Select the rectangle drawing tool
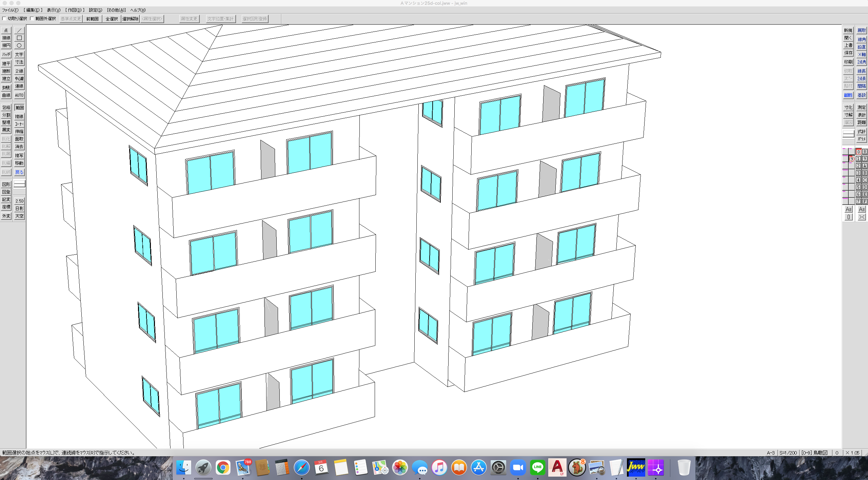The width and height of the screenshot is (868, 480). [19, 38]
